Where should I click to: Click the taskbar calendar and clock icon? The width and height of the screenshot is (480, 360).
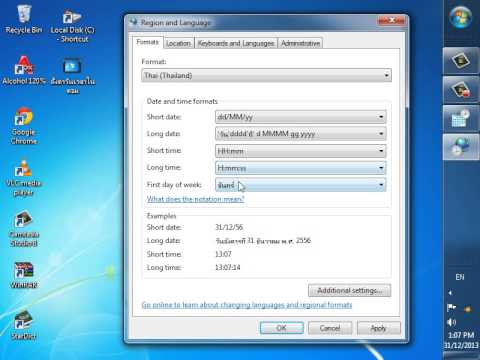(461, 119)
